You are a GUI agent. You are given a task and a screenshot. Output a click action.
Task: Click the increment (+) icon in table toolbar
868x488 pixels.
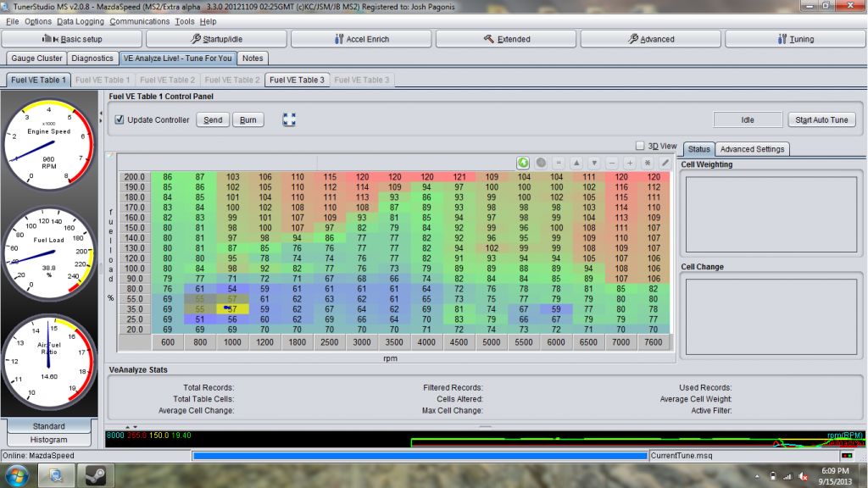pyautogui.click(x=630, y=163)
